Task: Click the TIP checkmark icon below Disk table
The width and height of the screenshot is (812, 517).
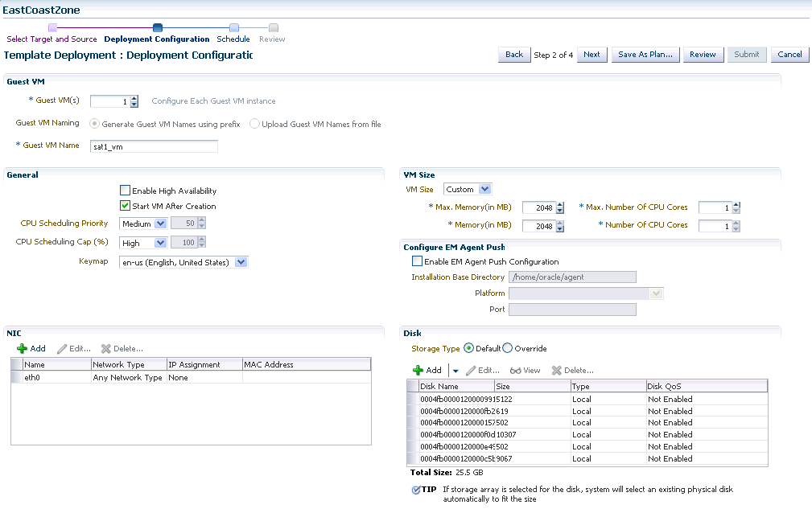Action: coord(416,490)
